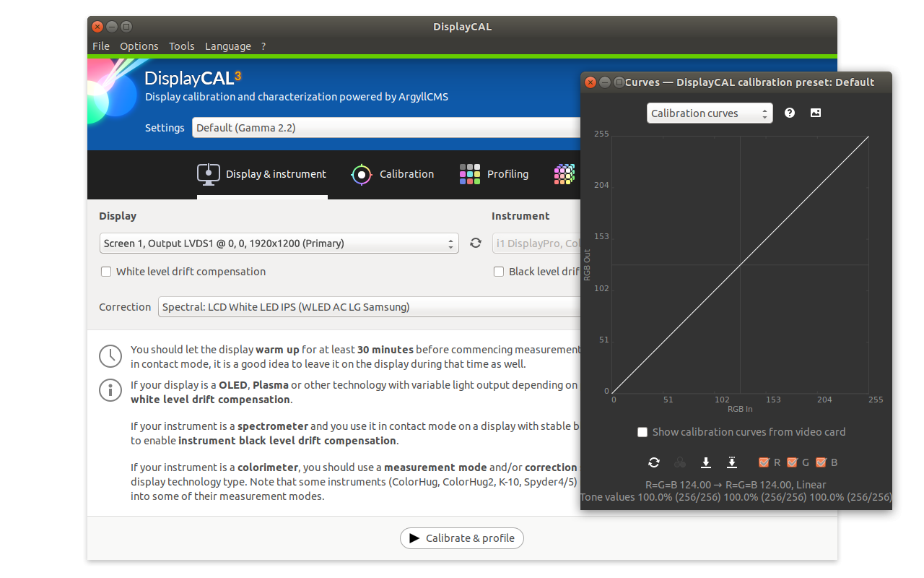Screen dimensions: 924x578
Task: Click the 'instrument black level drift compensation' note
Action: (x=287, y=441)
